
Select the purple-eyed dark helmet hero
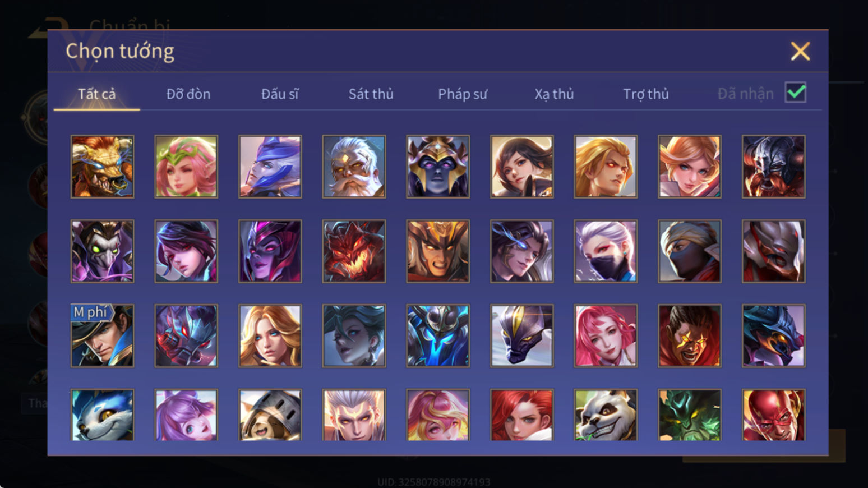point(438,167)
